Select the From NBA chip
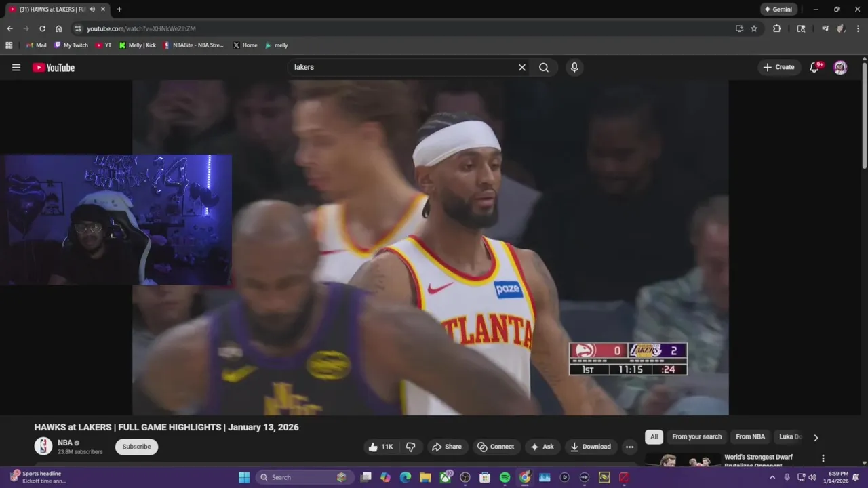This screenshot has width=868, height=488. click(x=750, y=437)
